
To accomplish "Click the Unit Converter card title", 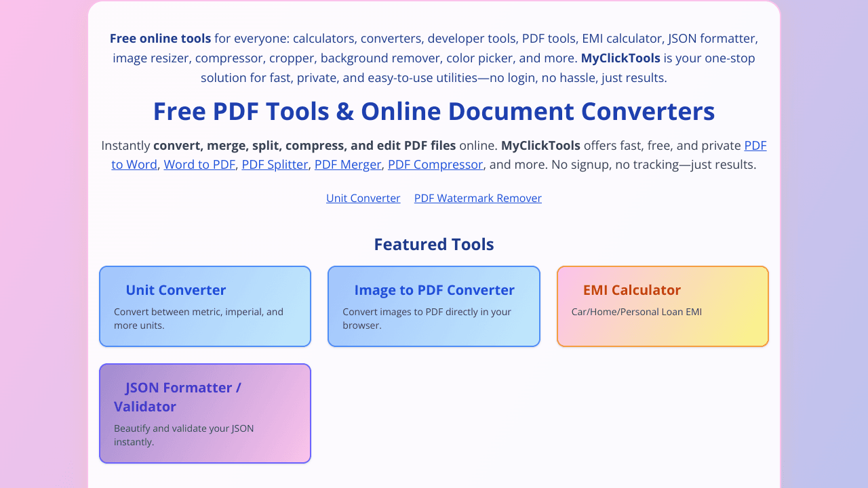I will 176,289.
